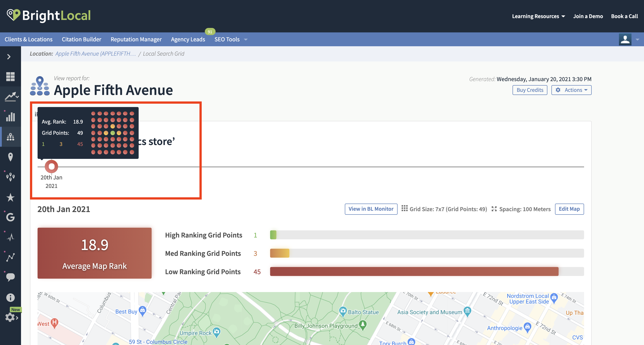Open Agency Leads menu item

[188, 39]
